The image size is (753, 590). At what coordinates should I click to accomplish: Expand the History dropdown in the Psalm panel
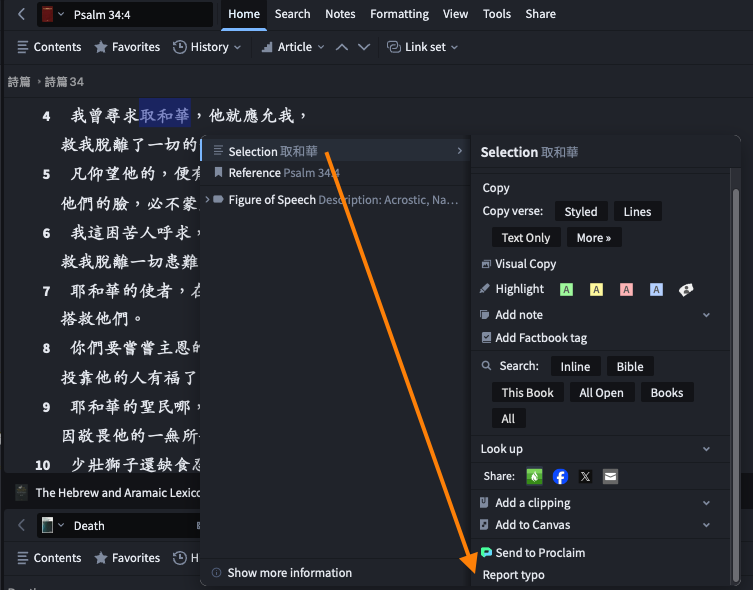(x=206, y=47)
